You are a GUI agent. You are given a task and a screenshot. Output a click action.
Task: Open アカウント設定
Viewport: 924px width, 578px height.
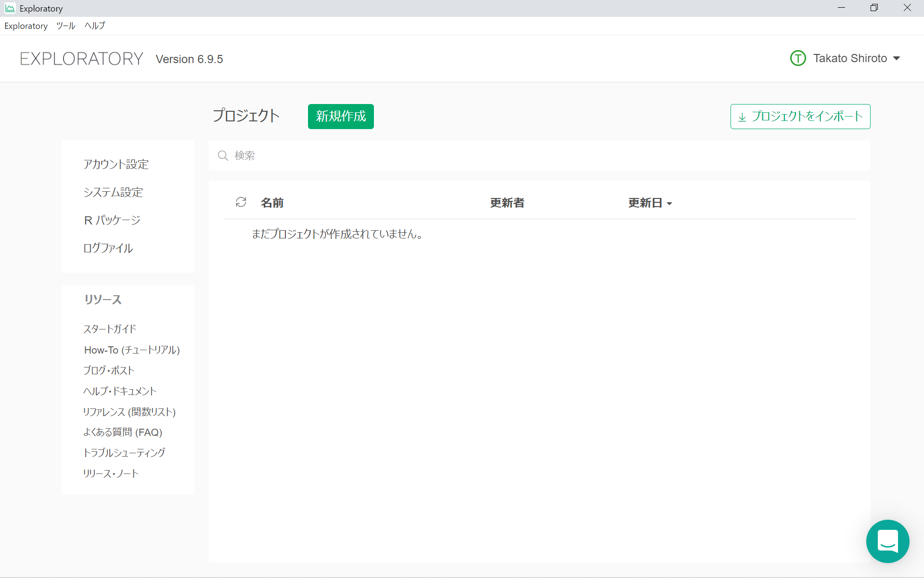tap(116, 164)
